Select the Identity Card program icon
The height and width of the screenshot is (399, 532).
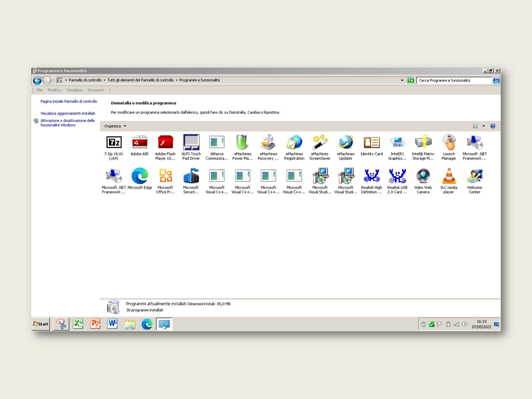pyautogui.click(x=371, y=143)
